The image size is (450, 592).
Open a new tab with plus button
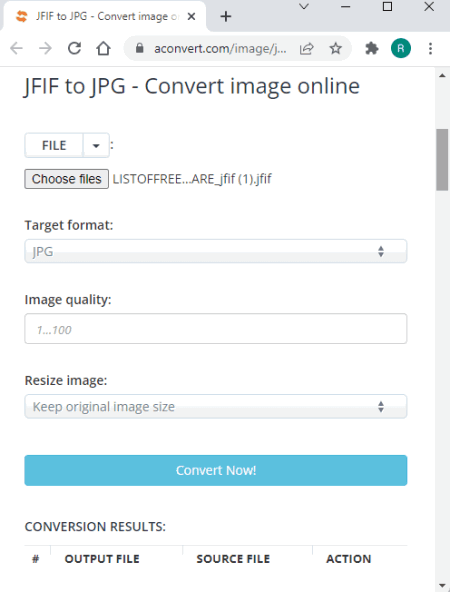(x=226, y=16)
